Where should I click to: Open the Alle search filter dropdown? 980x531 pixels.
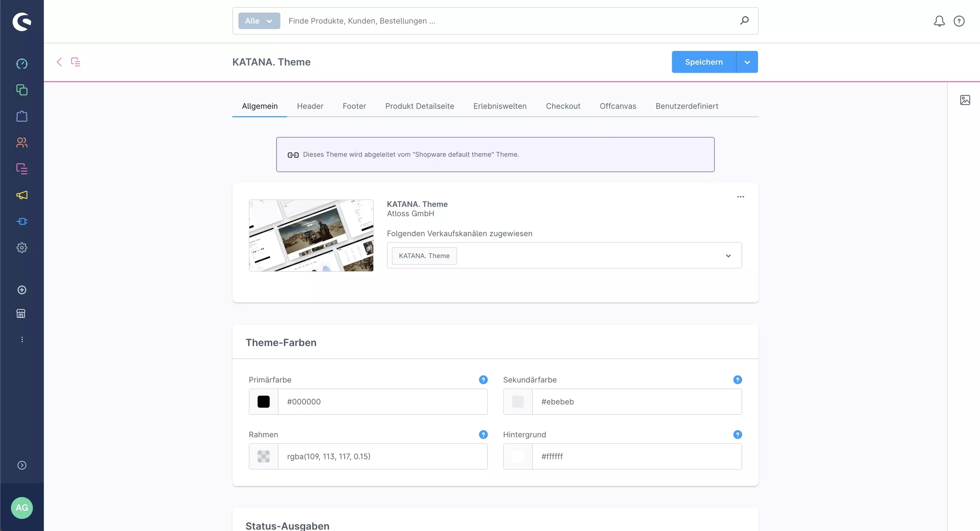[x=259, y=21]
